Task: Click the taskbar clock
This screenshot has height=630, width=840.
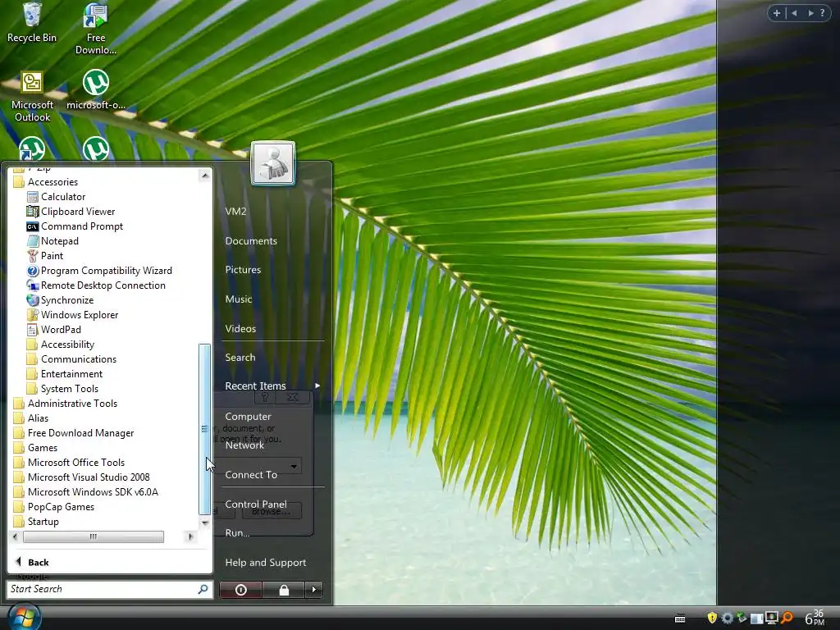Action: pos(815,618)
